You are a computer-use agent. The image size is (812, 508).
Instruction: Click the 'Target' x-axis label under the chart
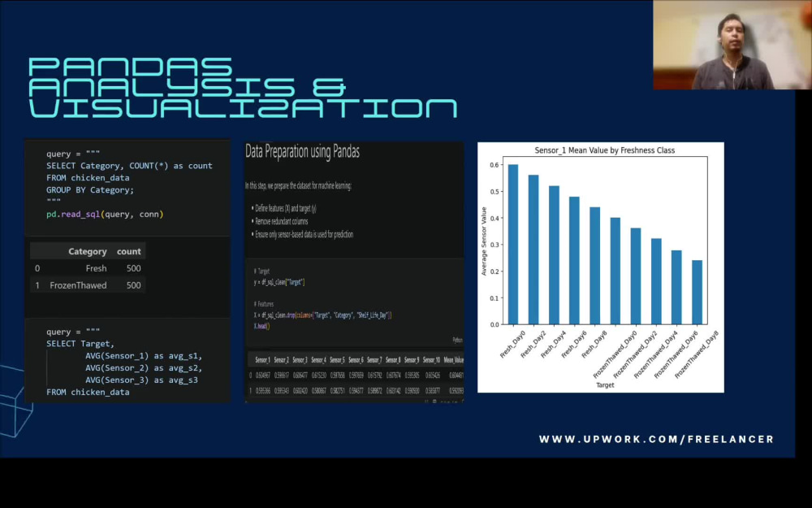coord(605,385)
